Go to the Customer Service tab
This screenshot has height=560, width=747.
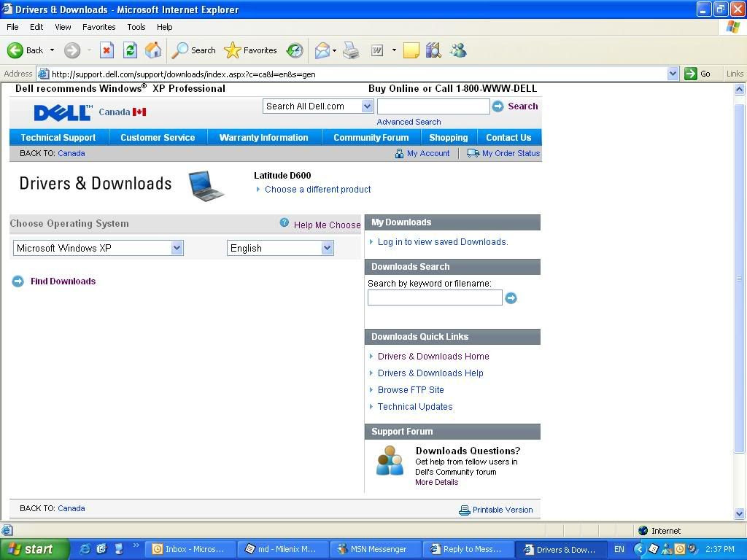[x=158, y=138]
